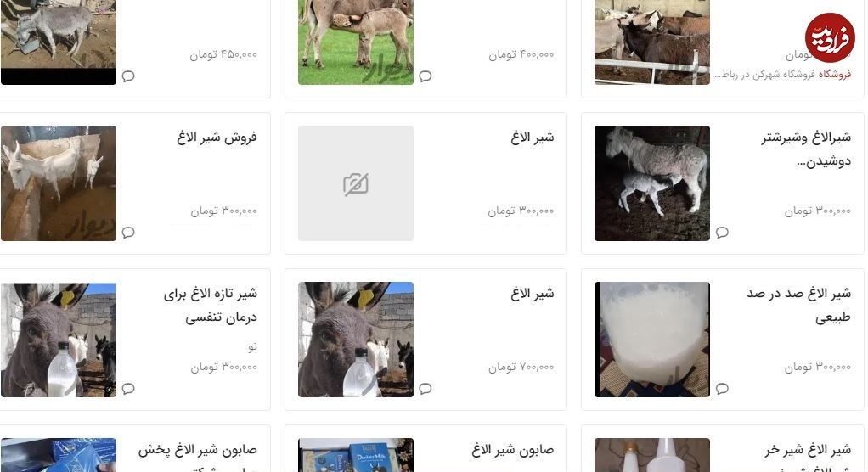Click chat icon on شیر تازه الاغ listing
868x472 pixels.
pyautogui.click(x=128, y=389)
